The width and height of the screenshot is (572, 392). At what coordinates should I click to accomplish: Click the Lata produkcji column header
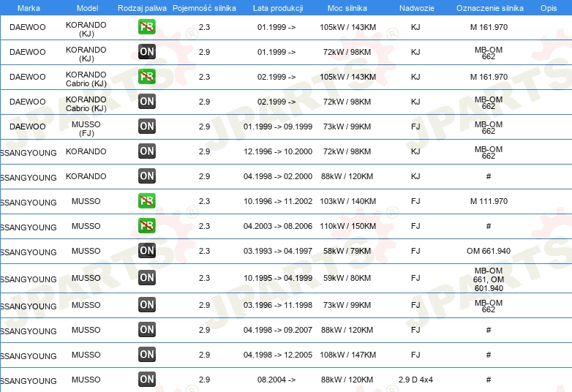point(278,8)
